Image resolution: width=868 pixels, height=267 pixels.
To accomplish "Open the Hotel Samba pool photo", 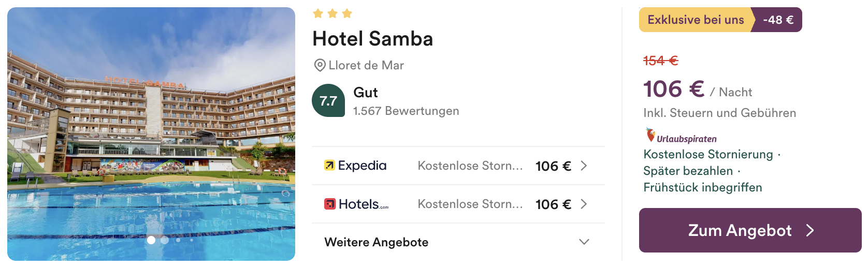I will 151,134.
